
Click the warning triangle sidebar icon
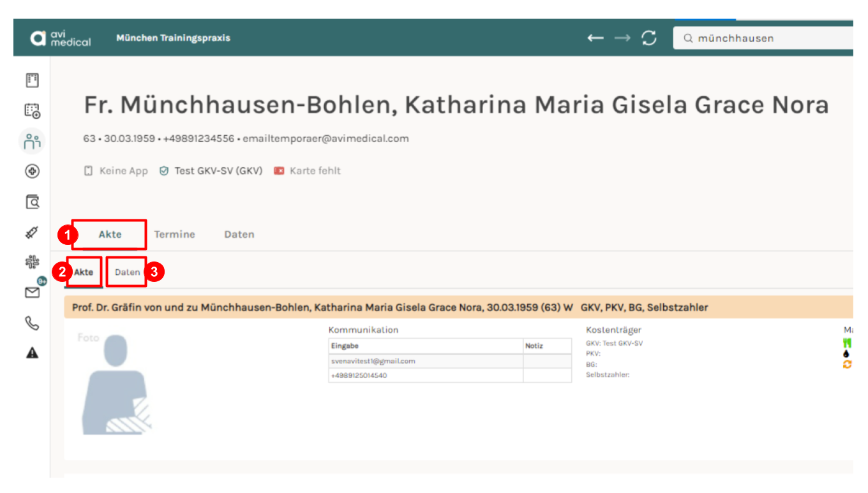32,353
